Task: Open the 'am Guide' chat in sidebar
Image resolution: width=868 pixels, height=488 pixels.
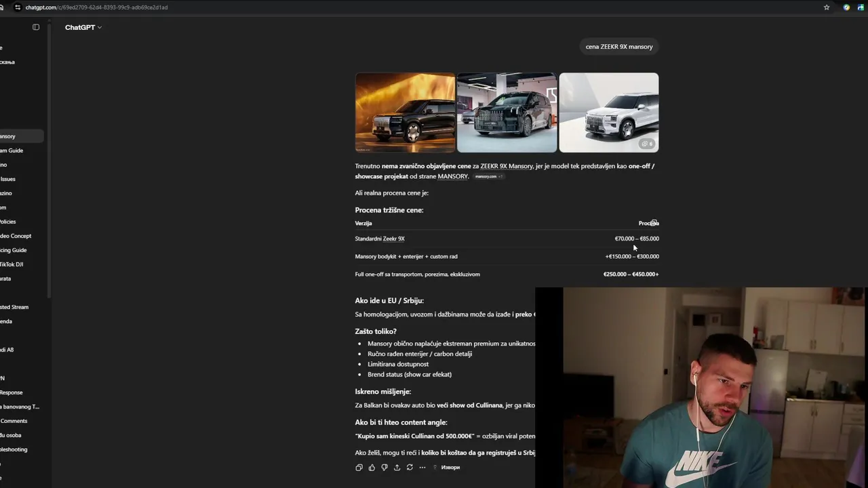Action: [x=20, y=150]
